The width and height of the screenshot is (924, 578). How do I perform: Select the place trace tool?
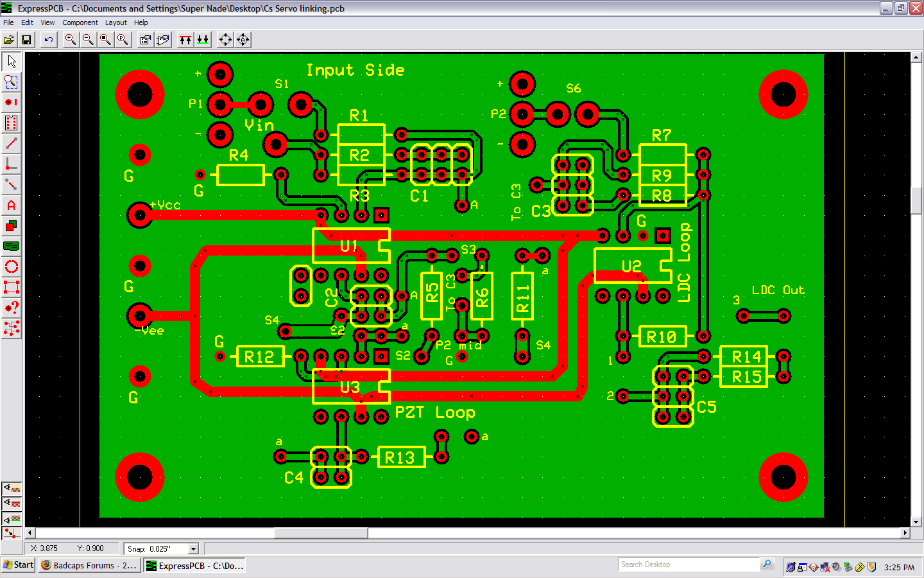coord(12,144)
